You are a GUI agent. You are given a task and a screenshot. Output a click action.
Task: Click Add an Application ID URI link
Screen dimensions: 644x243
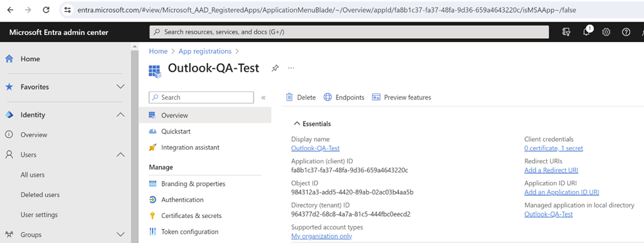point(562,192)
